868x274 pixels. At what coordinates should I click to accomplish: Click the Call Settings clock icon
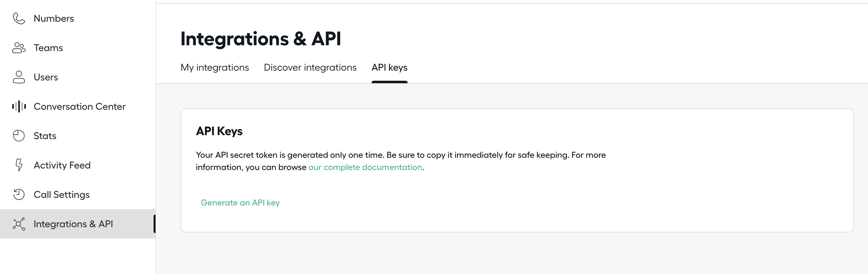coord(19,194)
